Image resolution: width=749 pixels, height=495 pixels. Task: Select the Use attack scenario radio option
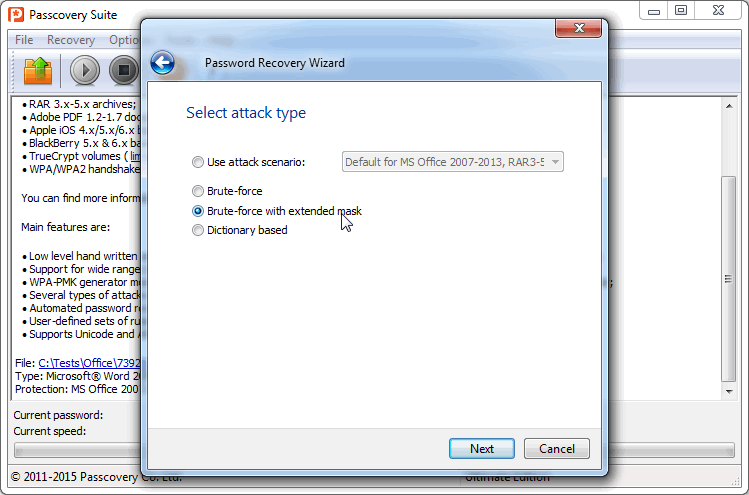[x=197, y=162]
